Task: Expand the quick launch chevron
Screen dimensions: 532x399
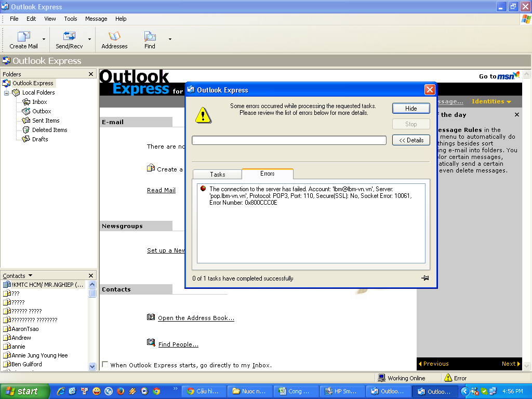Action: (x=176, y=388)
